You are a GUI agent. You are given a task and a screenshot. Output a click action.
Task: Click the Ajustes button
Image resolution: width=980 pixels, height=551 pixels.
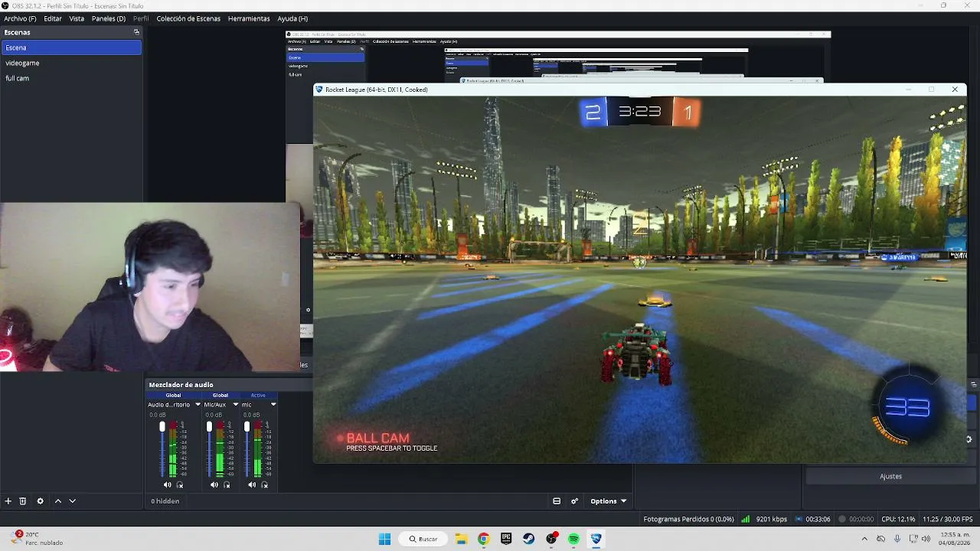coord(890,476)
